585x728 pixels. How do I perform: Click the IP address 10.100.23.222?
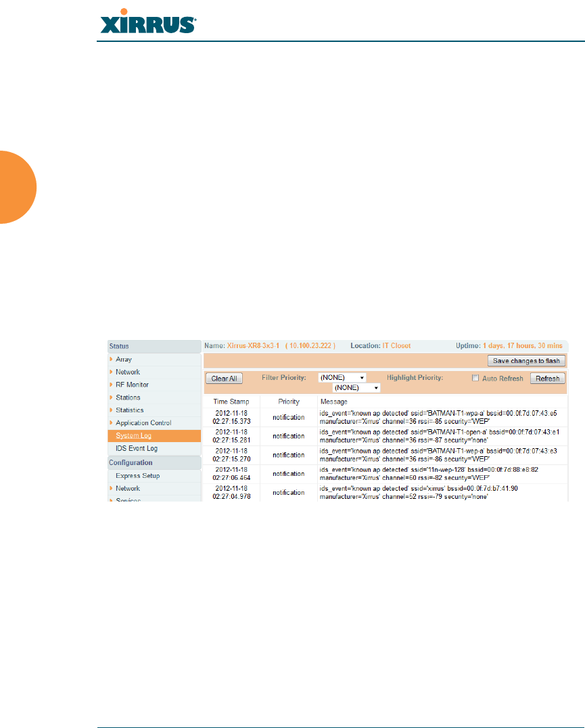(310, 346)
